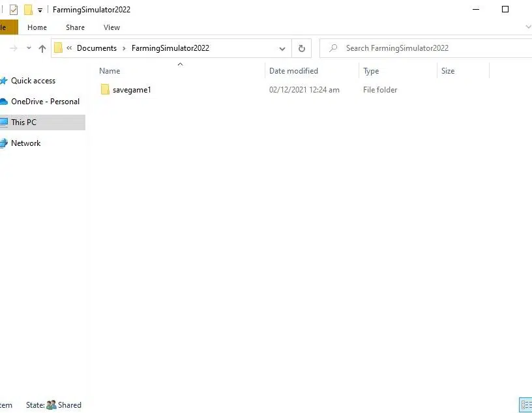Open the View ribbon tab

click(111, 27)
